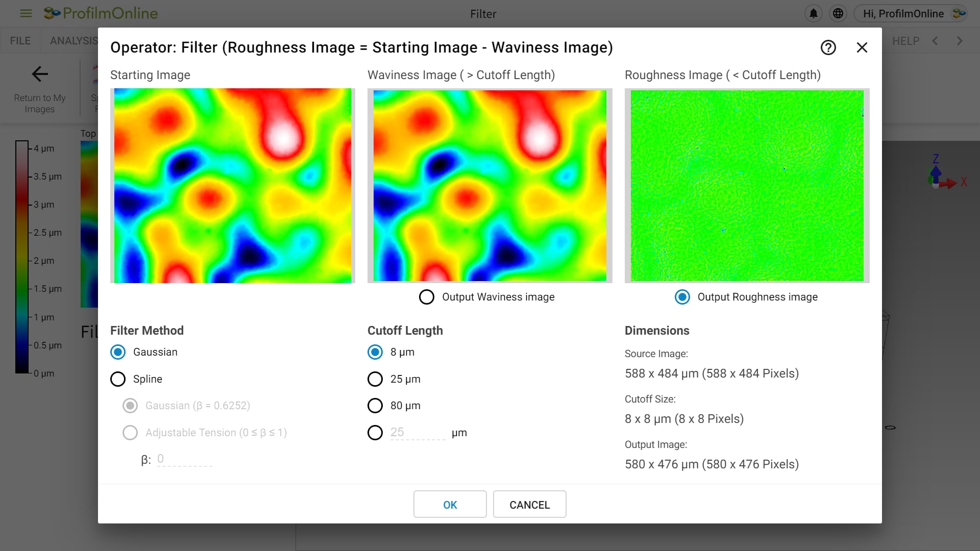Click the close X icon on dialog
Screen dimensions: 980x551
pyautogui.click(x=862, y=48)
